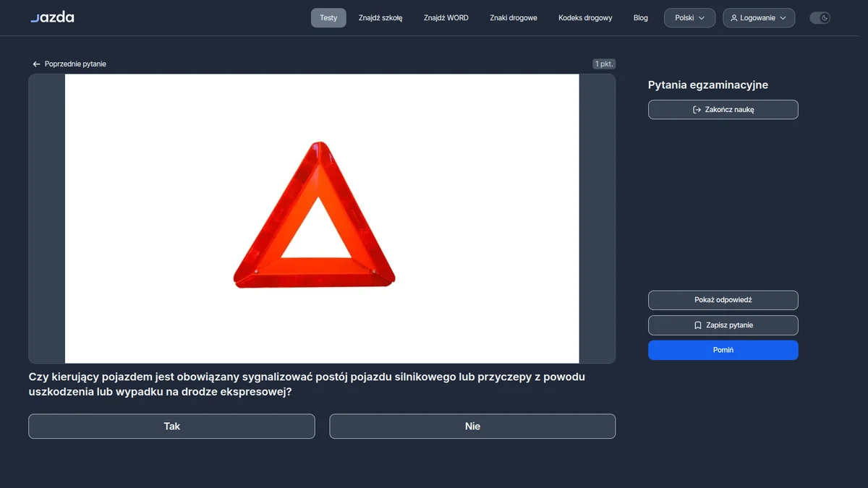This screenshot has width=868, height=488.
Task: Click the question text about drodze ekspresowej
Action: pos(307,385)
